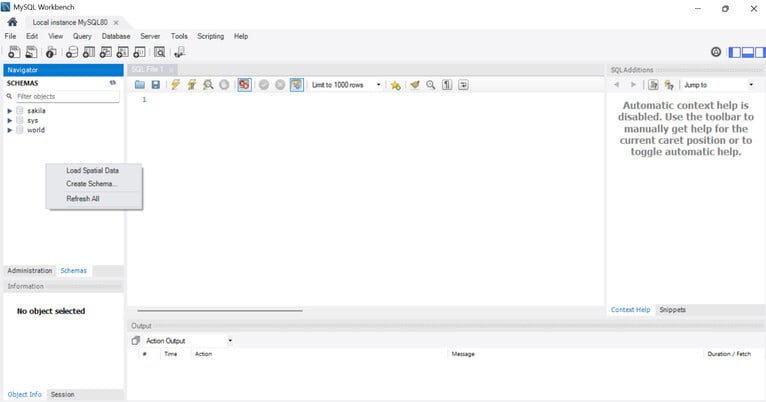Switch to the Session tab

tap(63, 394)
